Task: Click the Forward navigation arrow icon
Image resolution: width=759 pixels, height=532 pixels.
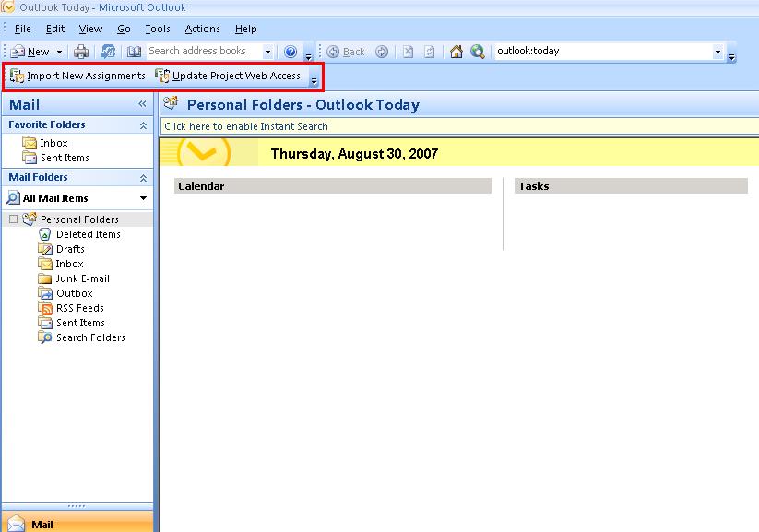Action: click(x=382, y=52)
